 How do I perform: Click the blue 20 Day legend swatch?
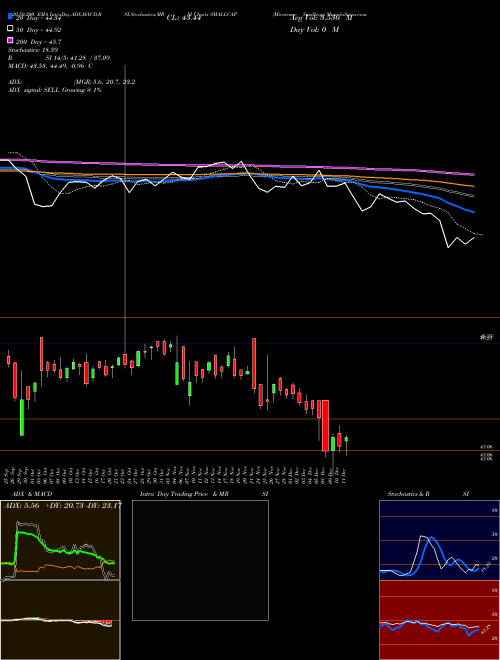(x=11, y=18)
